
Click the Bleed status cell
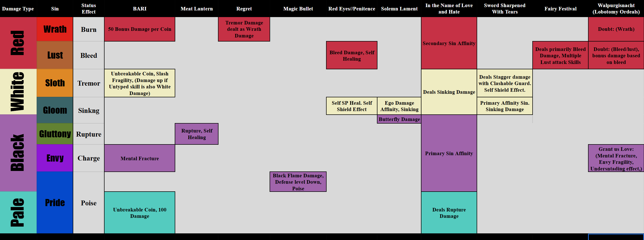[89, 55]
